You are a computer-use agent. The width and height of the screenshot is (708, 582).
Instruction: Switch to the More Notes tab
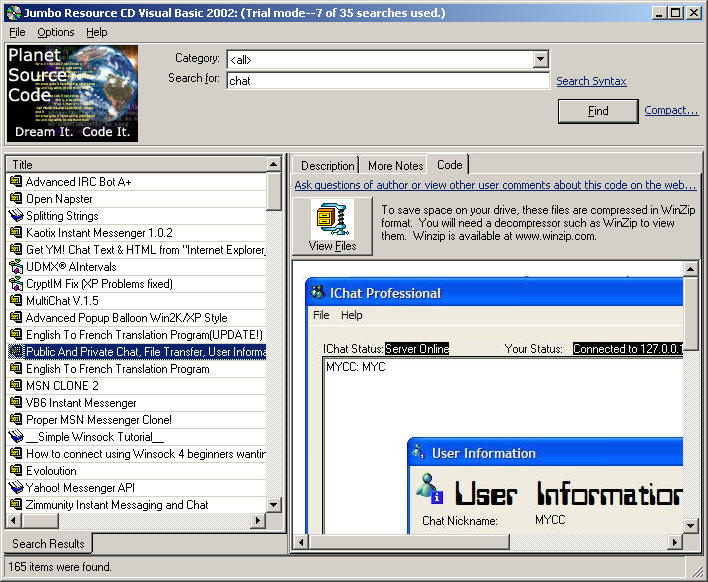point(396,166)
